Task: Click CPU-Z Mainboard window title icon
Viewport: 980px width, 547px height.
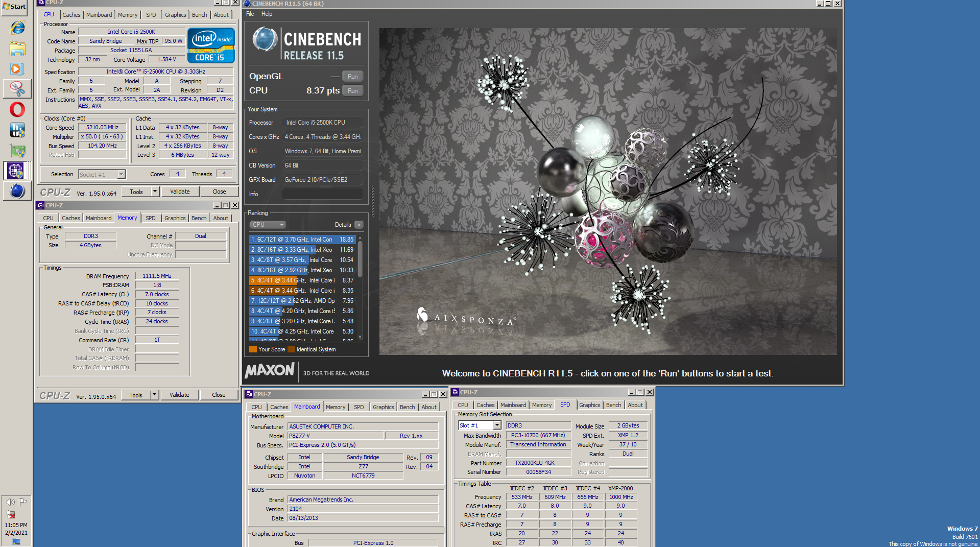Action: coord(249,394)
